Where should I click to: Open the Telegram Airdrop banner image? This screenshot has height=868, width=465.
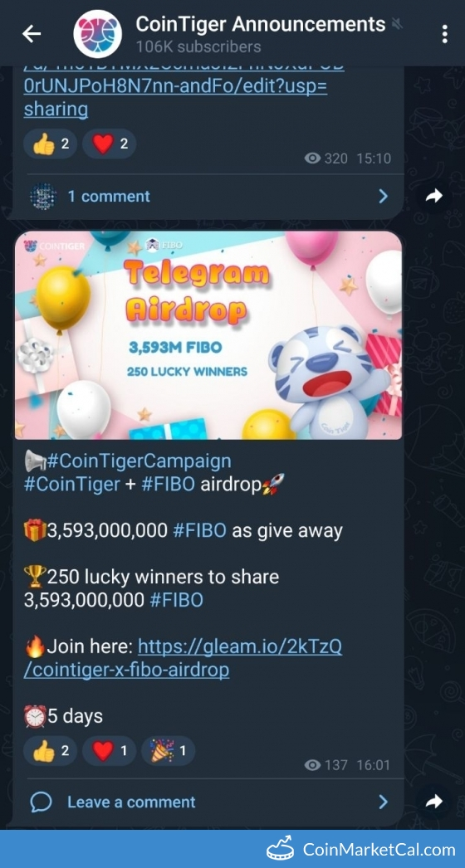coord(208,335)
